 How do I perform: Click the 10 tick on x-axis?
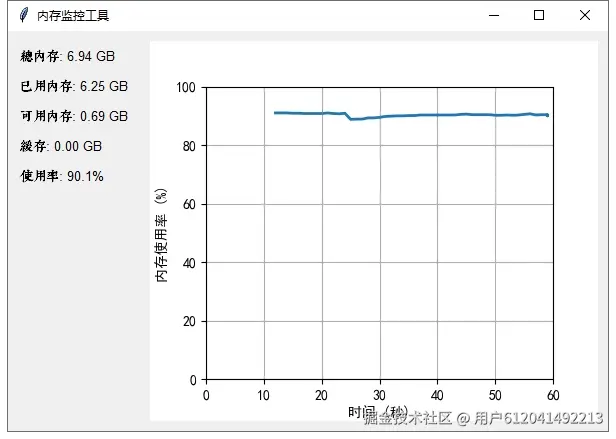[264, 395]
